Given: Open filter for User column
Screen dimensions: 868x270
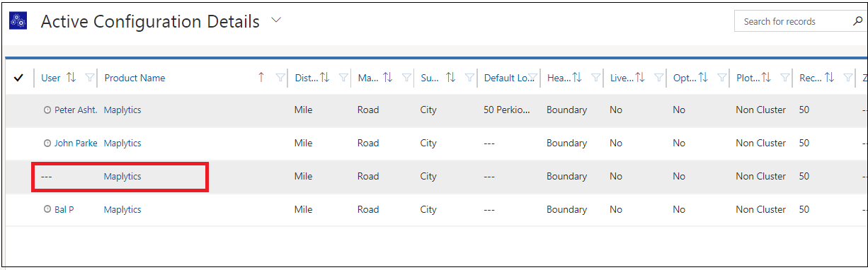Looking at the screenshot, I should (89, 78).
